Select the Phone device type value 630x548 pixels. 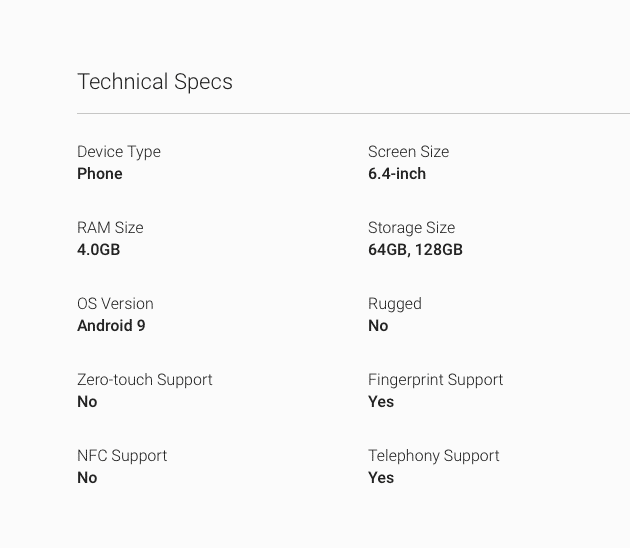[x=100, y=174]
